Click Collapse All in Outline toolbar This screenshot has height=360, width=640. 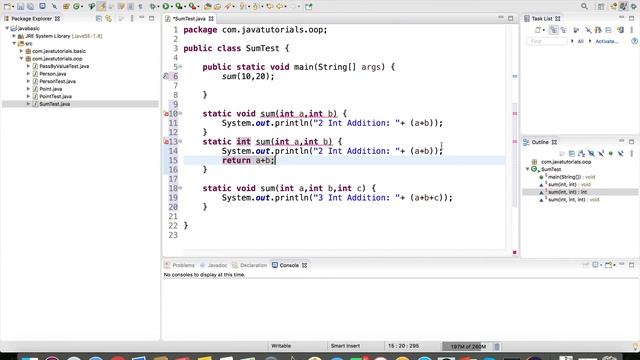[x=572, y=153]
